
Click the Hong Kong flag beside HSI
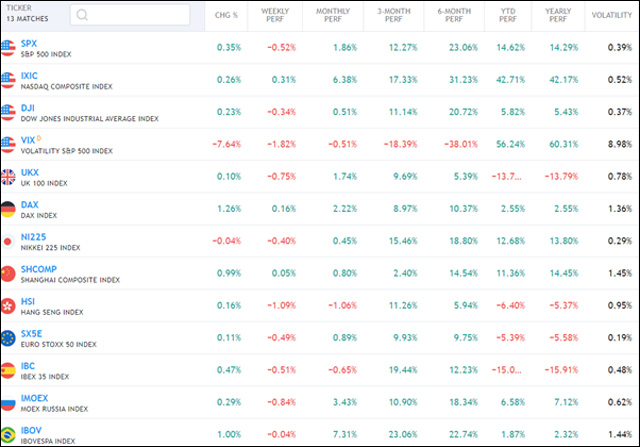click(x=8, y=306)
